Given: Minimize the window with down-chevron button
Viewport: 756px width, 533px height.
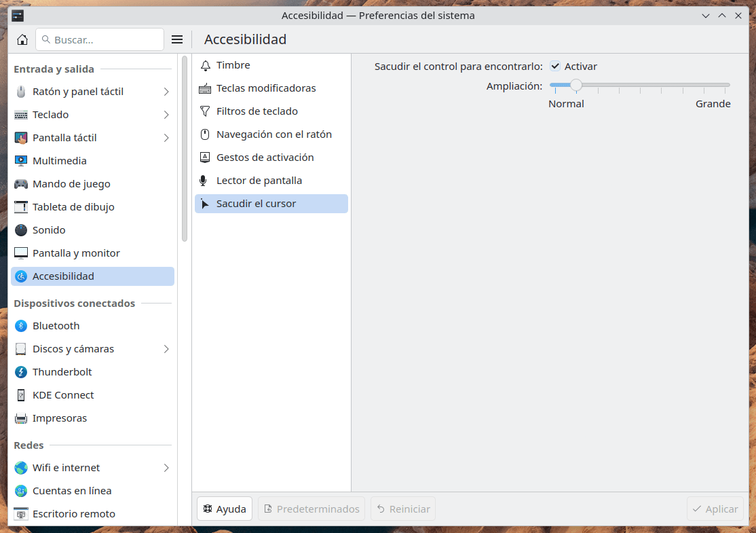Looking at the screenshot, I should 706,16.
